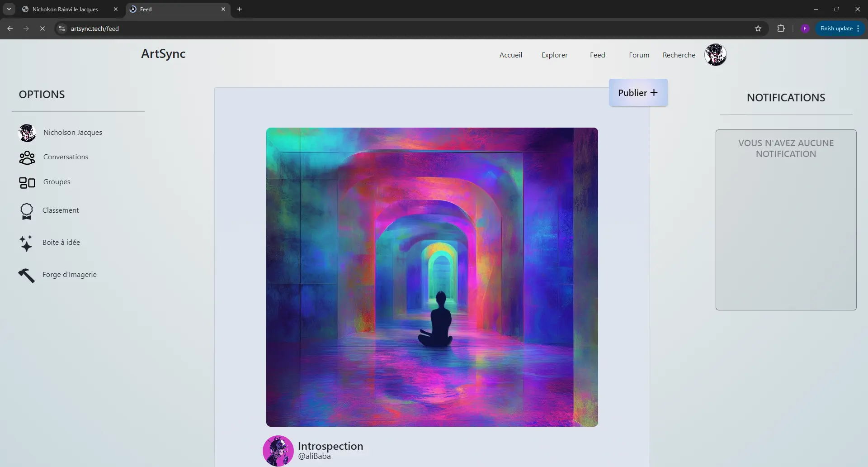Open the browser Extensions puzzle icon
The image size is (868, 467).
click(781, 29)
